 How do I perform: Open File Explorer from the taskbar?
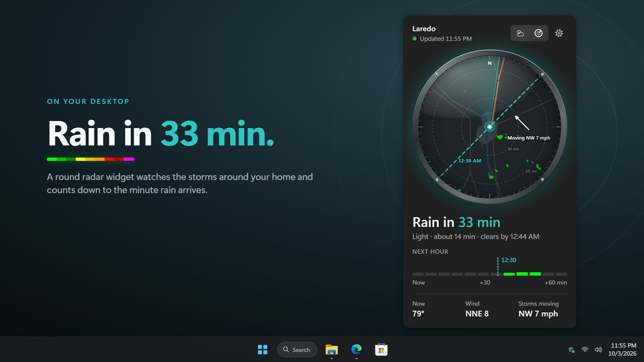tap(332, 349)
